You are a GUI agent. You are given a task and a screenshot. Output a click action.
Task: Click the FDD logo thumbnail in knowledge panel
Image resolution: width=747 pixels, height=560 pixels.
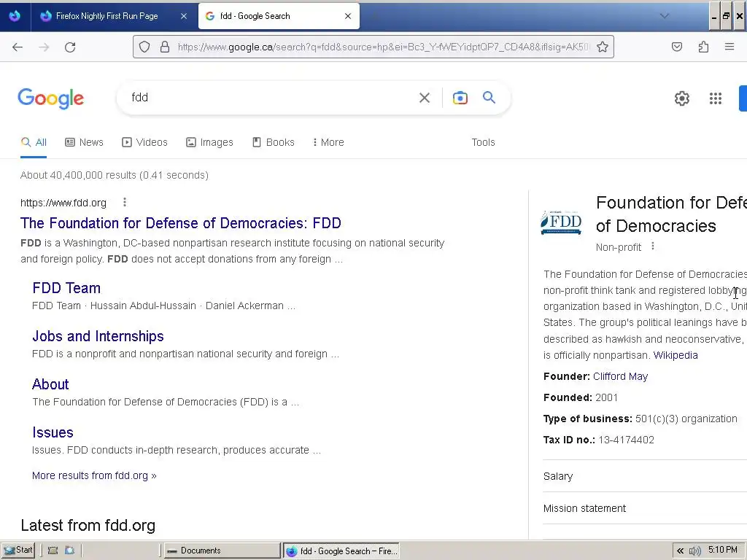tap(561, 222)
